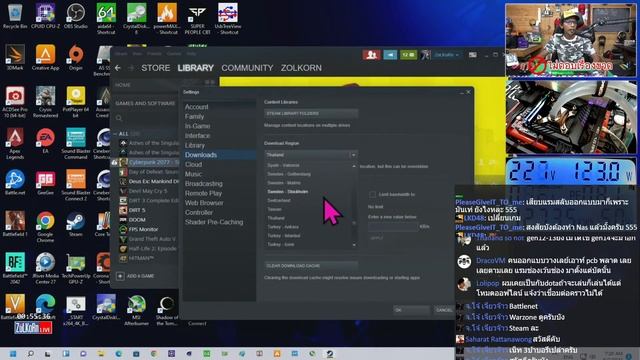Click the green Steam inbox notification icon
This screenshot has width=640, height=360.
click(408, 55)
